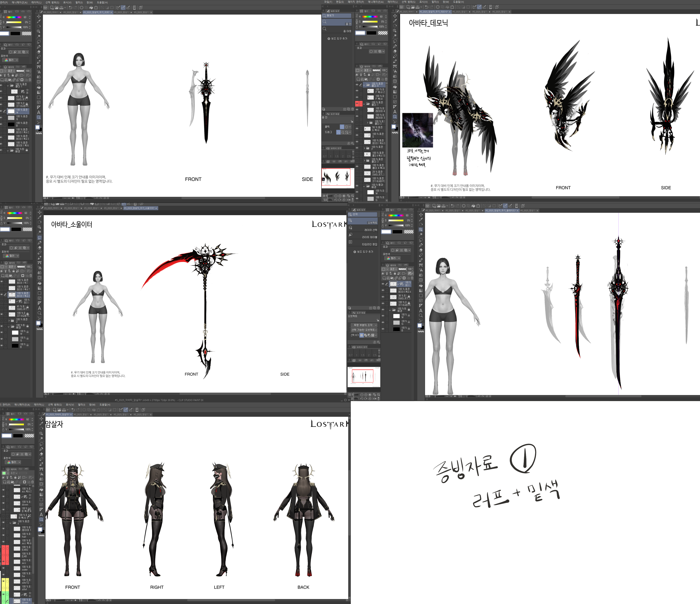Select Decoration tool in 암살자 window

click(41, 469)
